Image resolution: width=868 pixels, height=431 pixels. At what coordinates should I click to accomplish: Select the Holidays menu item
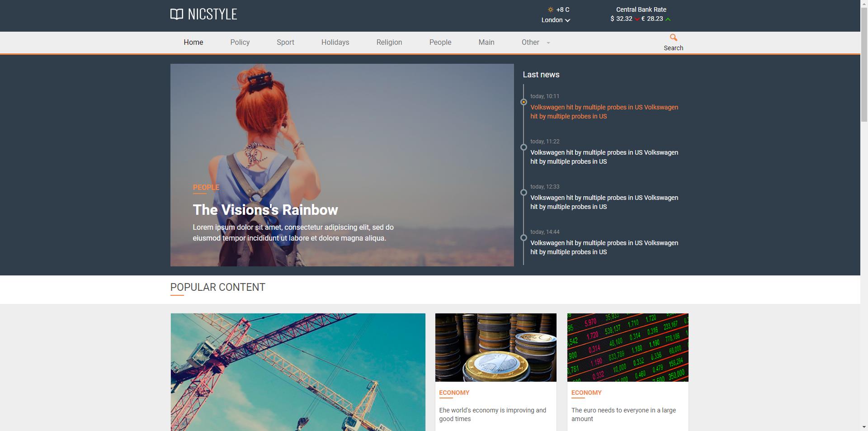pyautogui.click(x=335, y=42)
